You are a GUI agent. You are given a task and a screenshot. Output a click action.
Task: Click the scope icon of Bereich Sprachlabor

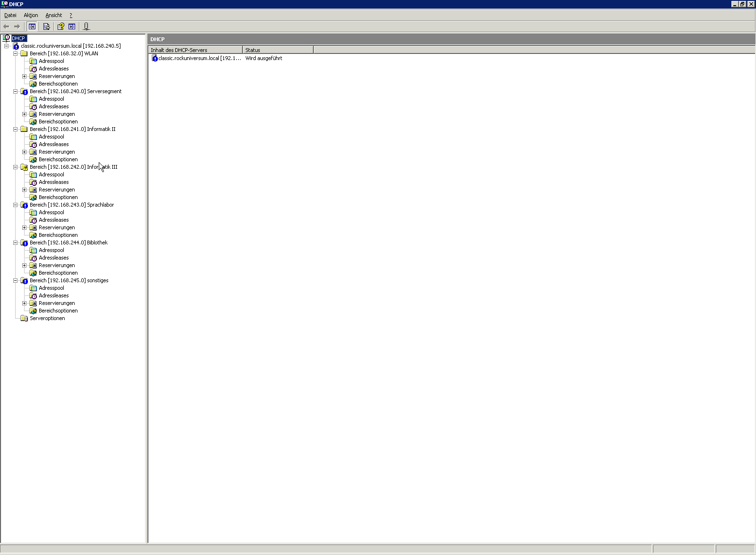(24, 205)
